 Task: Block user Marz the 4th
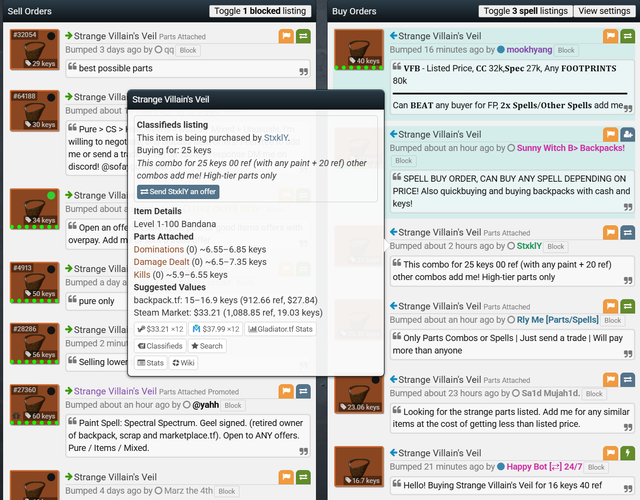(x=227, y=491)
